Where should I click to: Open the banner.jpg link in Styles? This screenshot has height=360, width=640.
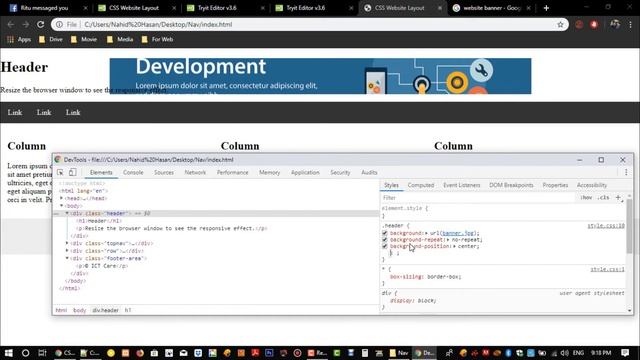[x=458, y=233]
